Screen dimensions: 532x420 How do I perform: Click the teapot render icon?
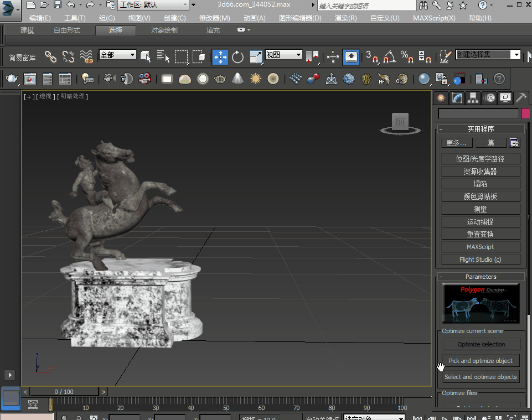pos(12,79)
